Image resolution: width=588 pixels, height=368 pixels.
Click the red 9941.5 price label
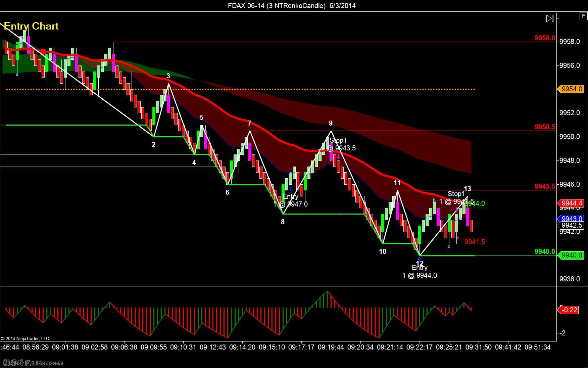coord(475,242)
